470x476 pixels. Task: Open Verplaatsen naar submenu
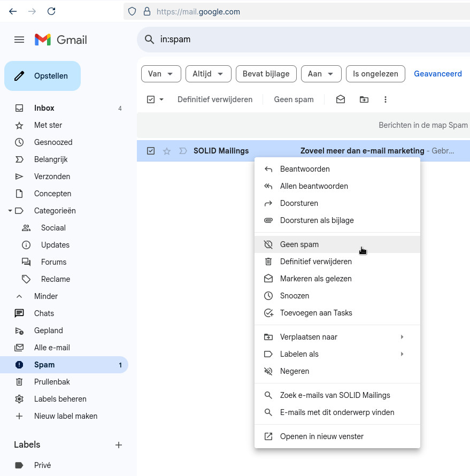tap(337, 337)
